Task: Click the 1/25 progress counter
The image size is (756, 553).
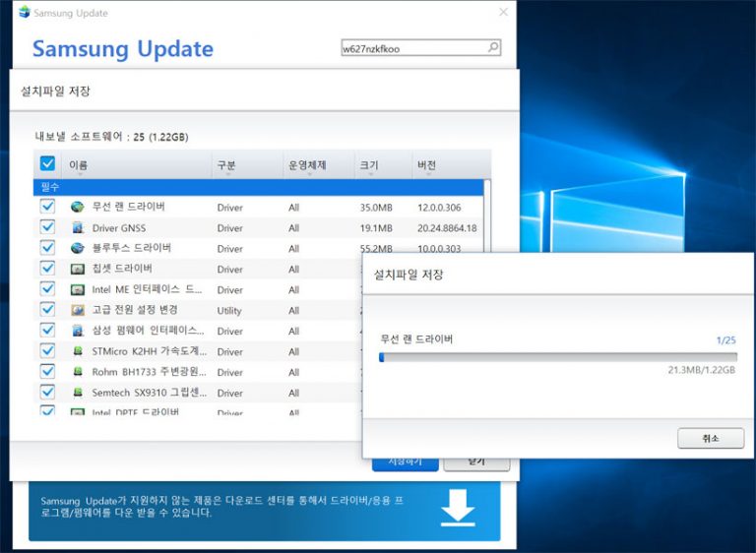Action: (x=726, y=339)
